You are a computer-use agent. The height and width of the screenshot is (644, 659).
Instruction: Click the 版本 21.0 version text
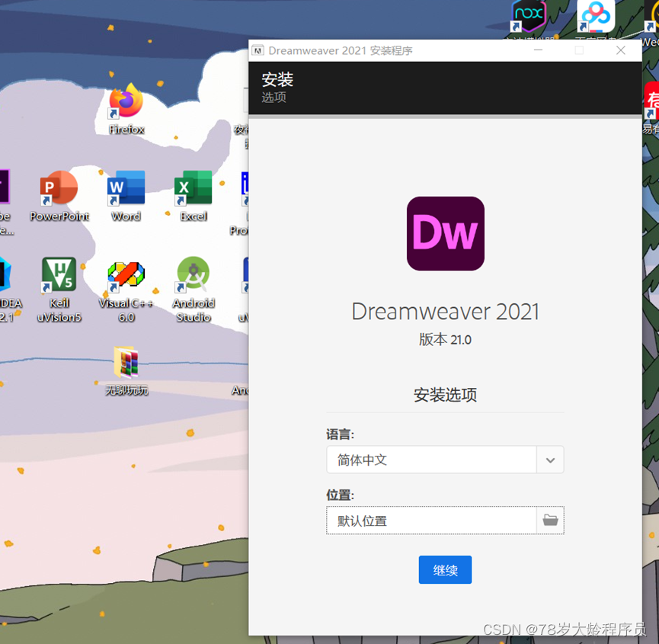[x=445, y=340]
